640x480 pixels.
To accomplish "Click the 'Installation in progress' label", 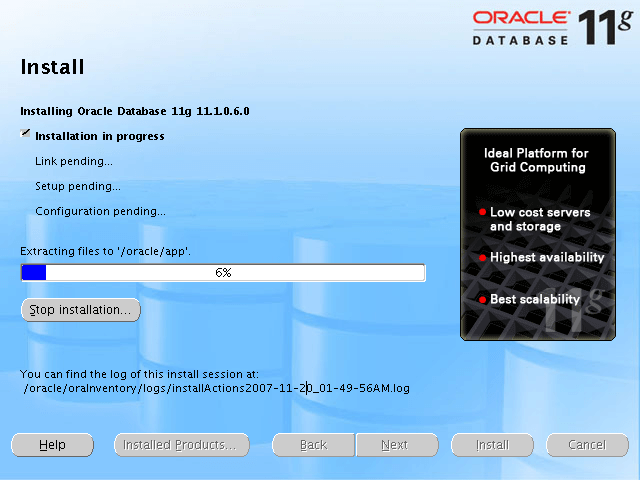I will (100, 136).
